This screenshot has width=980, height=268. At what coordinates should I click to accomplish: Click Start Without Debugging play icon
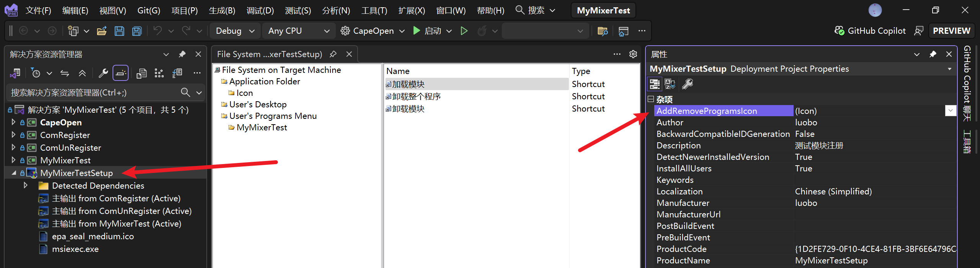pyautogui.click(x=464, y=31)
